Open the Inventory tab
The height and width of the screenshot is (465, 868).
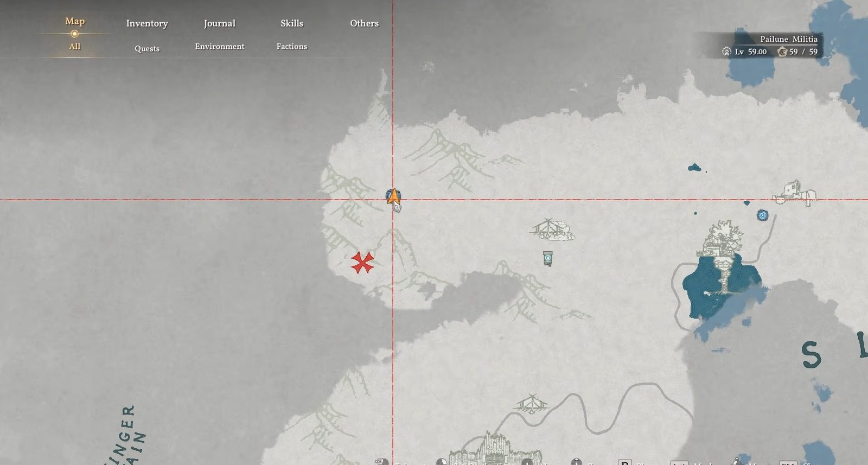point(147,23)
